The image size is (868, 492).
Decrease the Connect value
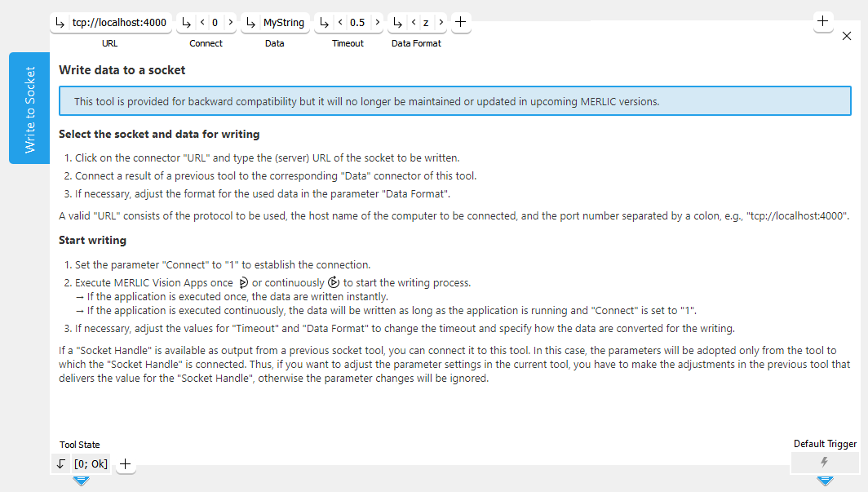coord(202,23)
